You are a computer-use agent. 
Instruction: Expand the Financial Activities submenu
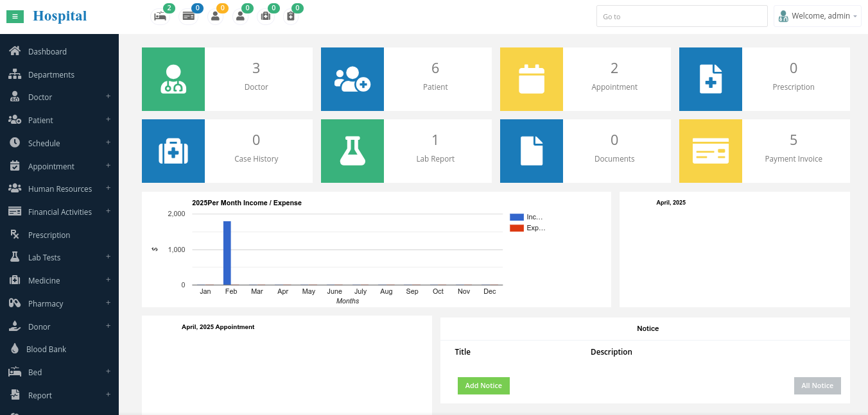[108, 211]
